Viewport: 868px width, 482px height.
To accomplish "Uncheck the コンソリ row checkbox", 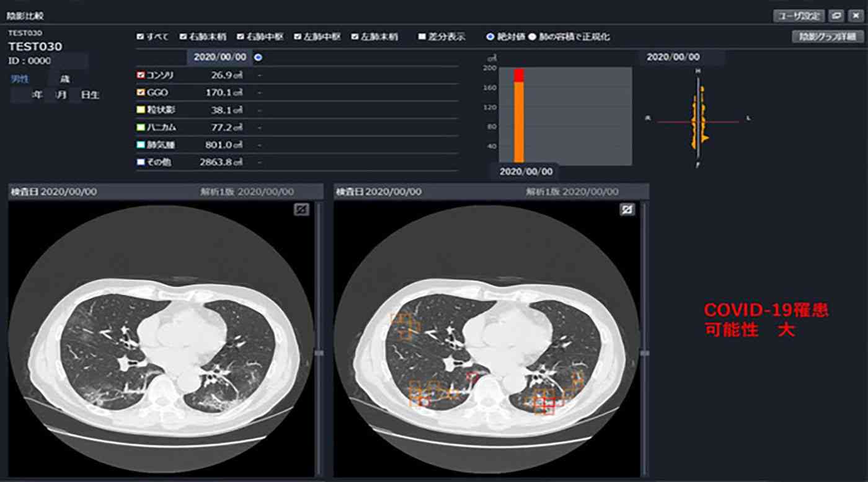I will tap(140, 75).
